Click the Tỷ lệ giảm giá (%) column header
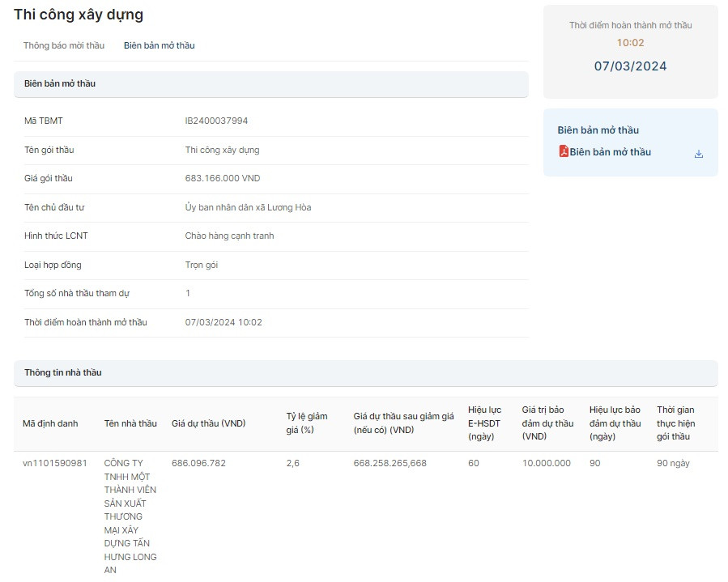 (x=307, y=423)
